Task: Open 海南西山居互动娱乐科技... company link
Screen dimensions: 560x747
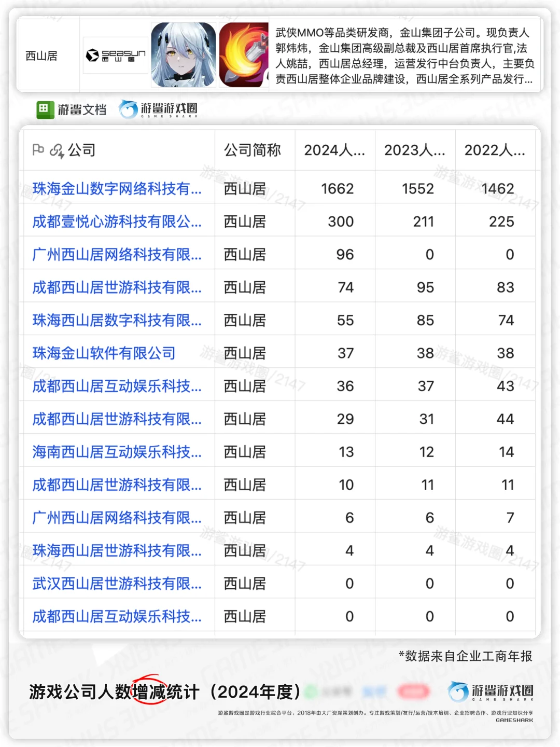Action: 117,452
